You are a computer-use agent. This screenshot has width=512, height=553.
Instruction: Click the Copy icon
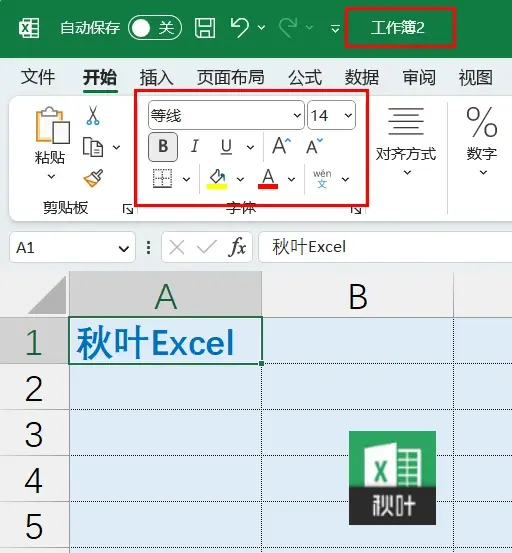click(x=93, y=147)
